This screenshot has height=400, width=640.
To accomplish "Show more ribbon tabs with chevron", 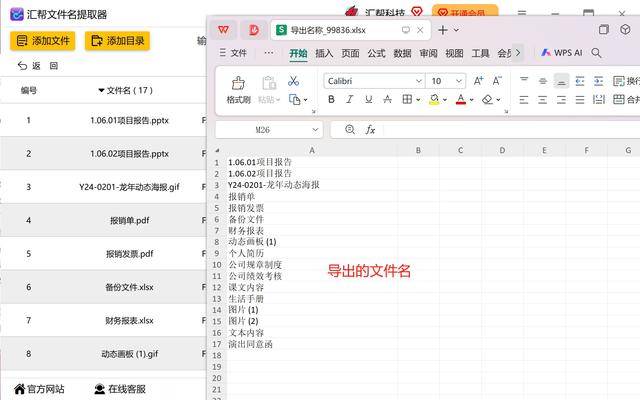I will click(x=518, y=53).
